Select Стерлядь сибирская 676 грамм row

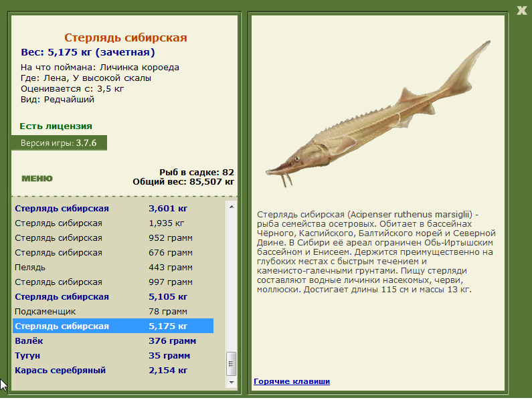(x=113, y=252)
